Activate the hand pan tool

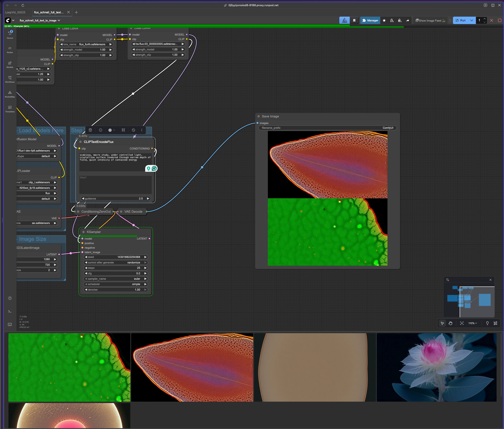pos(450,323)
